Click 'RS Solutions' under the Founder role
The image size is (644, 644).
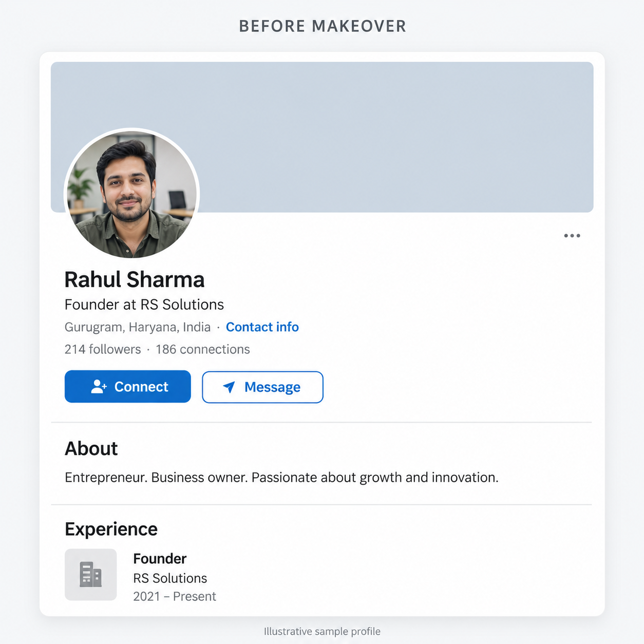pos(170,578)
